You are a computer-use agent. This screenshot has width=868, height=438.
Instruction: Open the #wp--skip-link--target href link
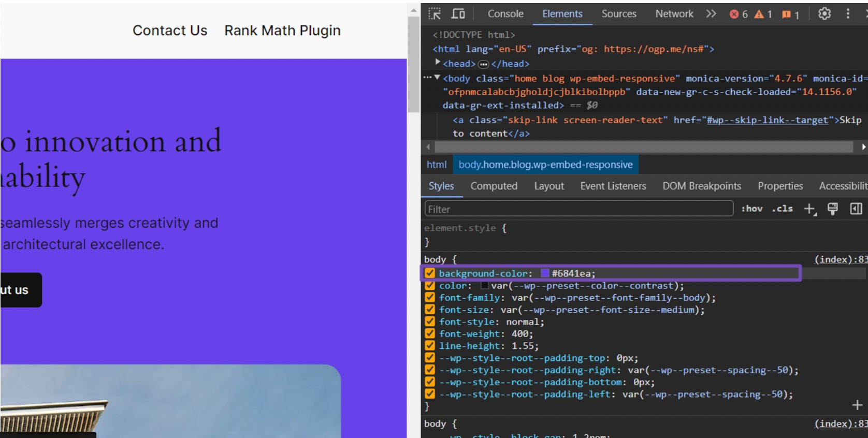point(768,120)
